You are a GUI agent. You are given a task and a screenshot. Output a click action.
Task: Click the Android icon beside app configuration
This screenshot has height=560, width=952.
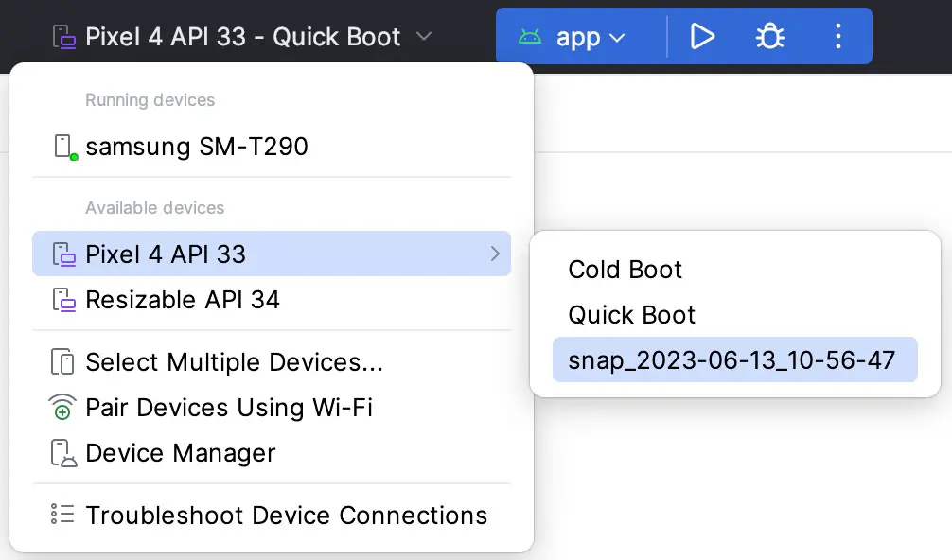pos(529,38)
